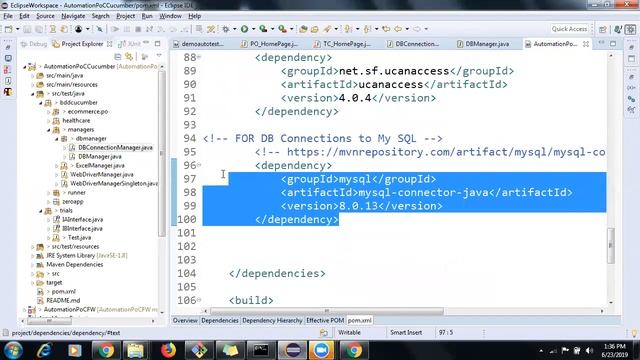This screenshot has height=360, width=640.
Task: Select pom.xml in Project Explorer
Action: [x=63, y=292]
